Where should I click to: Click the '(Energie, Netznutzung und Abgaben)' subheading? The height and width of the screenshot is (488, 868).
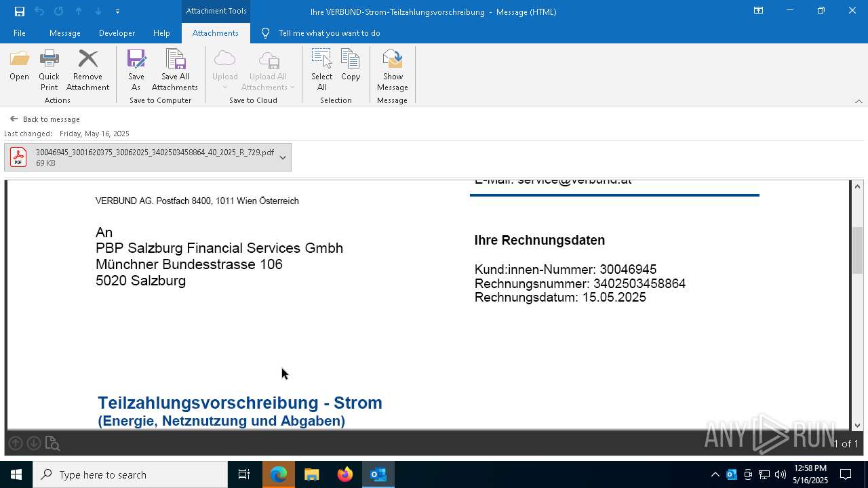222,421
